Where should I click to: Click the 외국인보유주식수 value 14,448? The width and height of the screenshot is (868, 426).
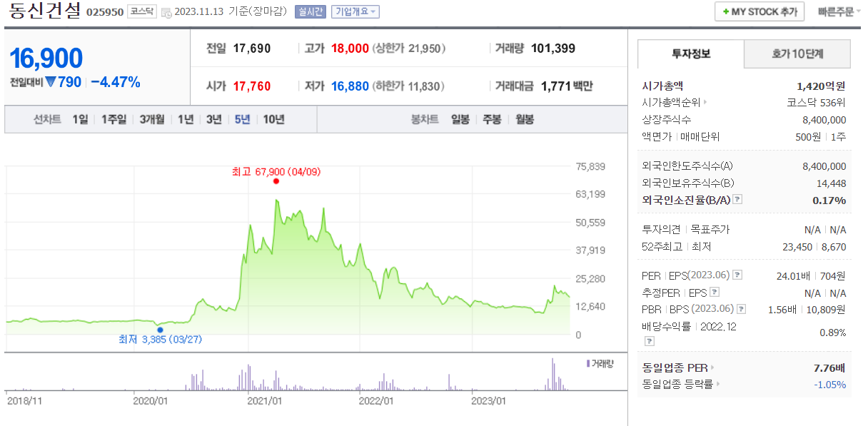832,183
